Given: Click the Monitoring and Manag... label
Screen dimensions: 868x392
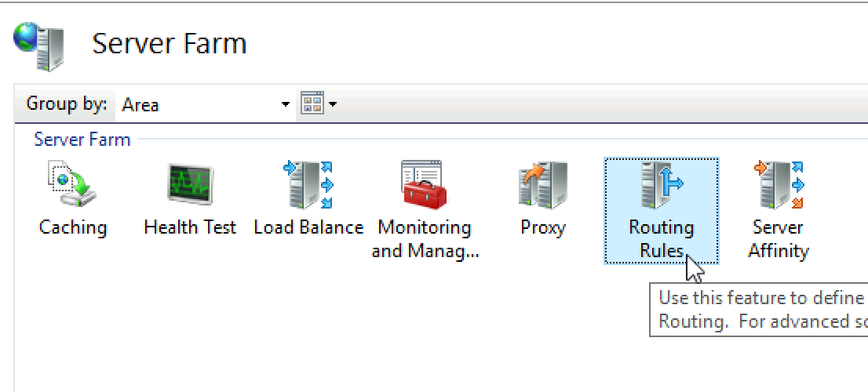Looking at the screenshot, I should [425, 239].
